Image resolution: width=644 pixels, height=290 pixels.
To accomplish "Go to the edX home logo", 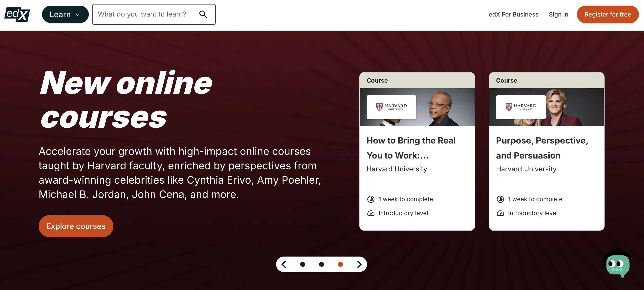I will (x=17, y=14).
